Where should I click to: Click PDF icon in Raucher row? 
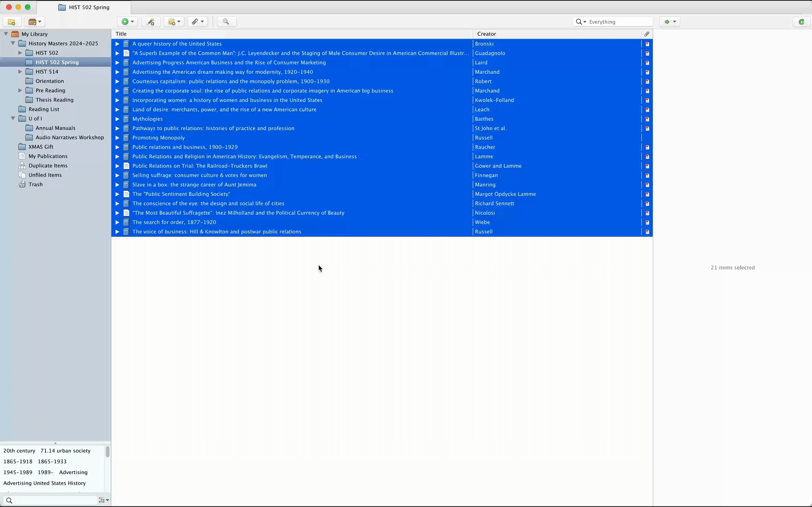point(647,147)
